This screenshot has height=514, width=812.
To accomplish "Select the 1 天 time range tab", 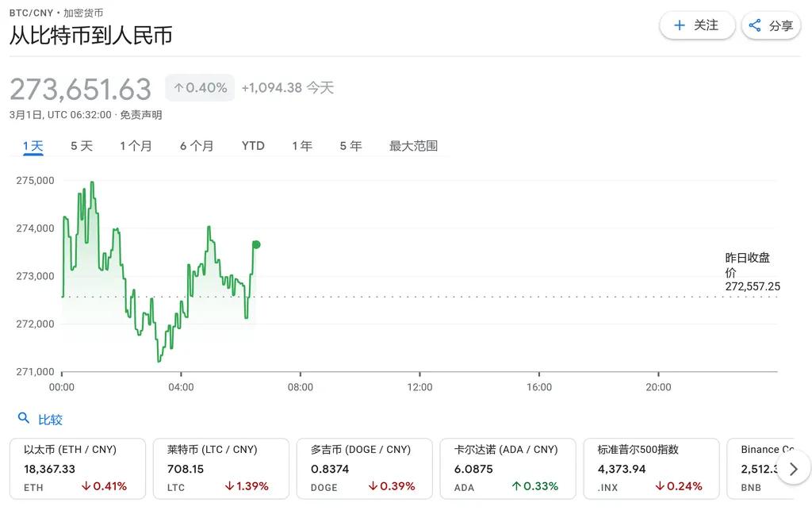I will [33, 146].
